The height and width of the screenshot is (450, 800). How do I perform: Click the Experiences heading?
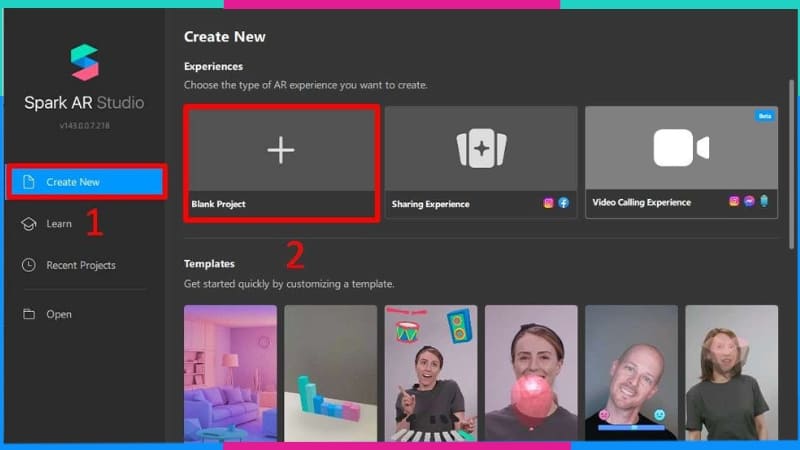coord(213,66)
